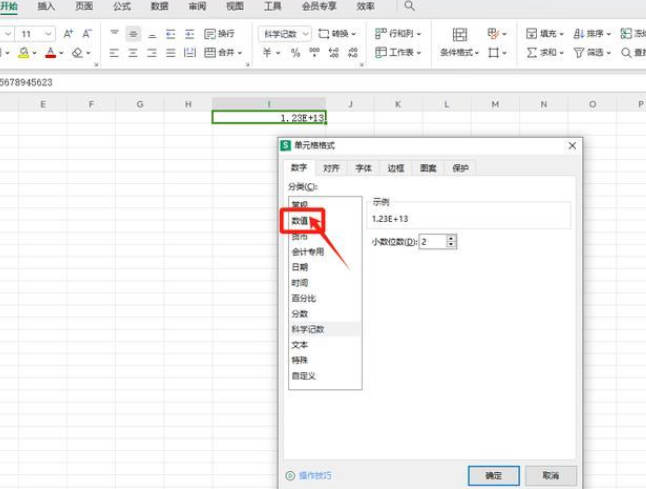
Task: Confirm the dialog with 确定
Action: point(494,476)
